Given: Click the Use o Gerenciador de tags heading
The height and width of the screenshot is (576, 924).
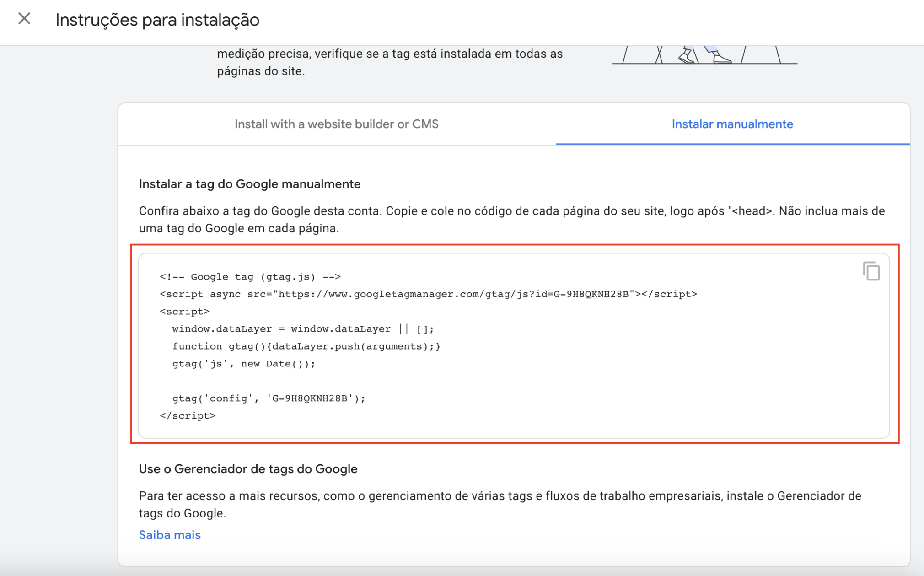Looking at the screenshot, I should (248, 468).
